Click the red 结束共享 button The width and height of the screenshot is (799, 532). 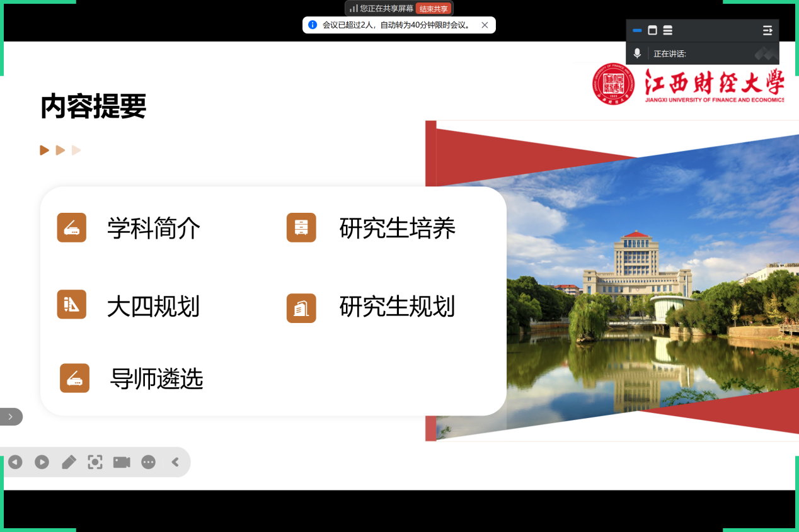(x=434, y=9)
